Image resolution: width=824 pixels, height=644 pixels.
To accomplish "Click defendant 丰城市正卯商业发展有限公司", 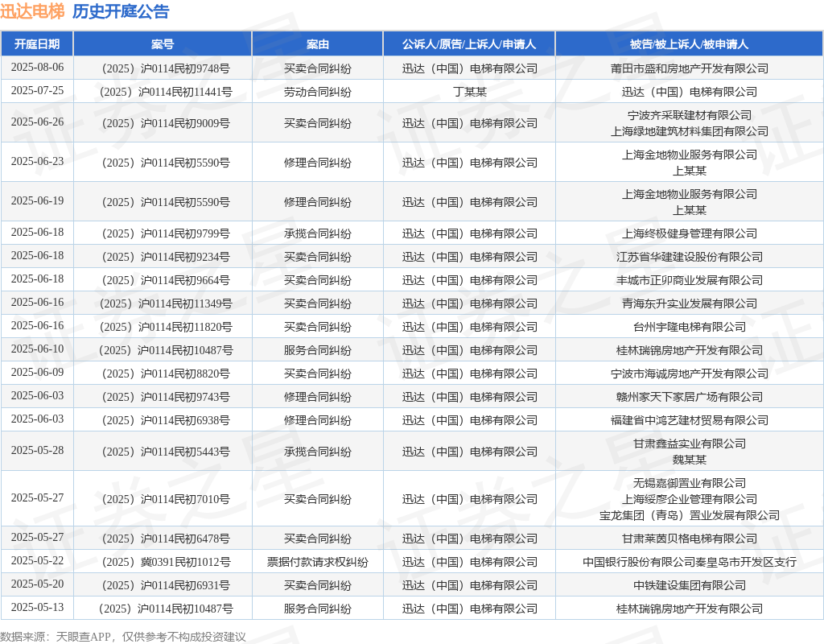I will 690,280.
